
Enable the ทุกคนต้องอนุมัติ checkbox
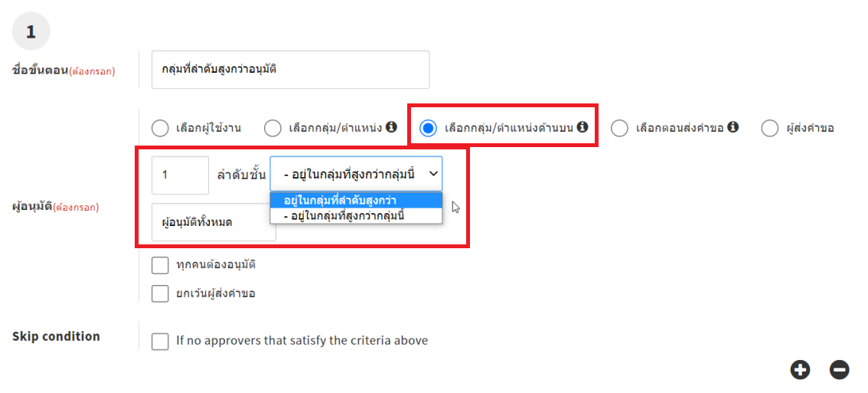coord(160,265)
